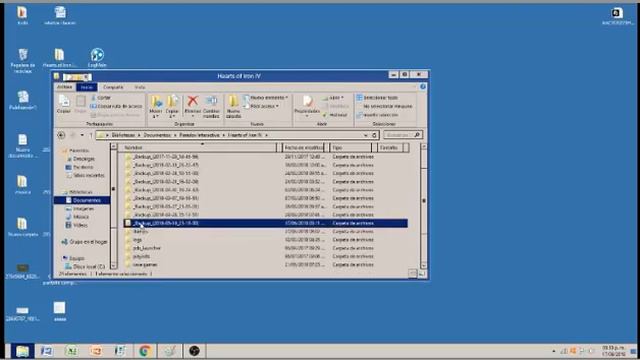Screen dimensions: 640x360
Task: Open File Explorer from the taskbar
Action: 22,351
